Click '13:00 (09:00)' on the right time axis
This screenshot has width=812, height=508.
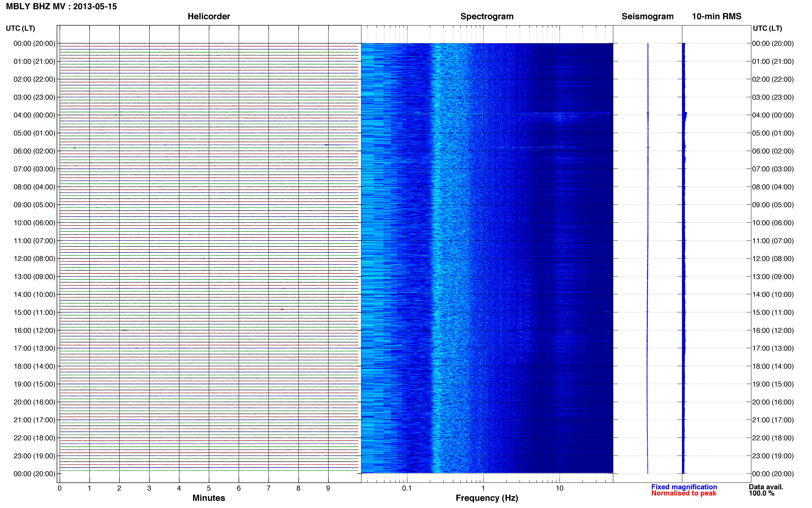pos(773,277)
